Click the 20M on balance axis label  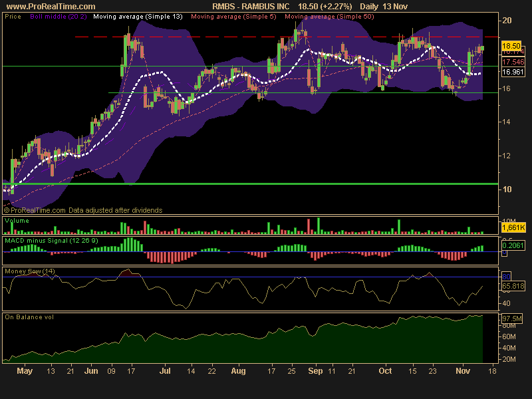pyautogui.click(x=509, y=359)
